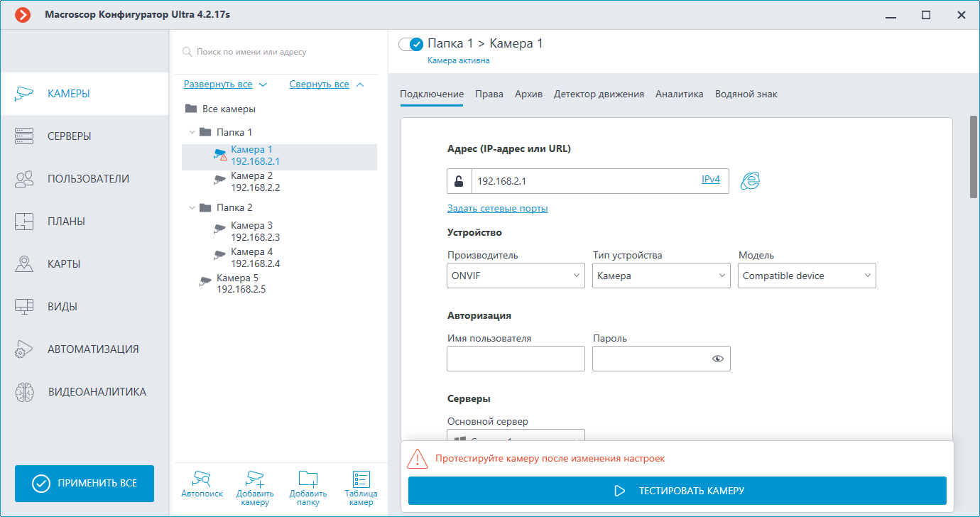The width and height of the screenshot is (980, 517).
Task: Open Таблица камер
Action: tap(361, 488)
